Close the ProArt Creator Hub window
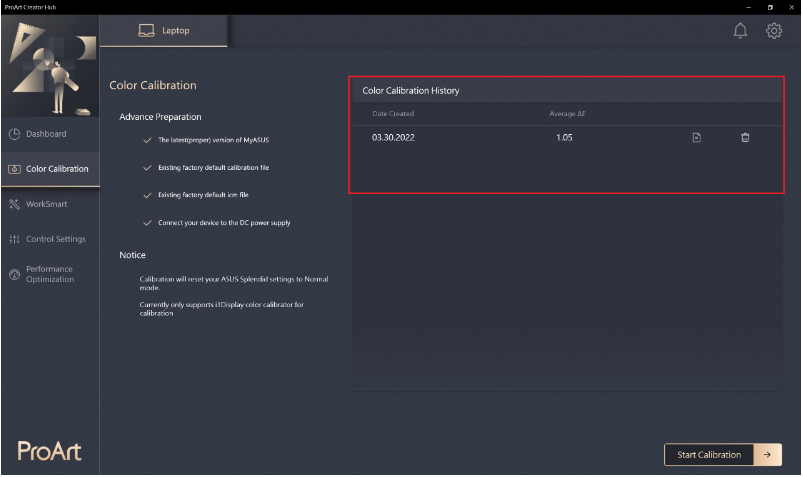This screenshot has height=477, width=803. point(791,7)
